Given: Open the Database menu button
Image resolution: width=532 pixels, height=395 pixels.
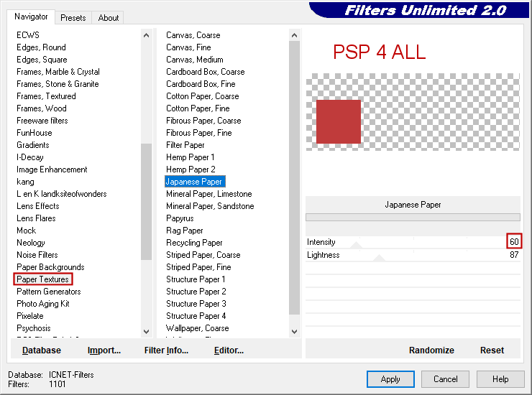Looking at the screenshot, I should click(42, 350).
